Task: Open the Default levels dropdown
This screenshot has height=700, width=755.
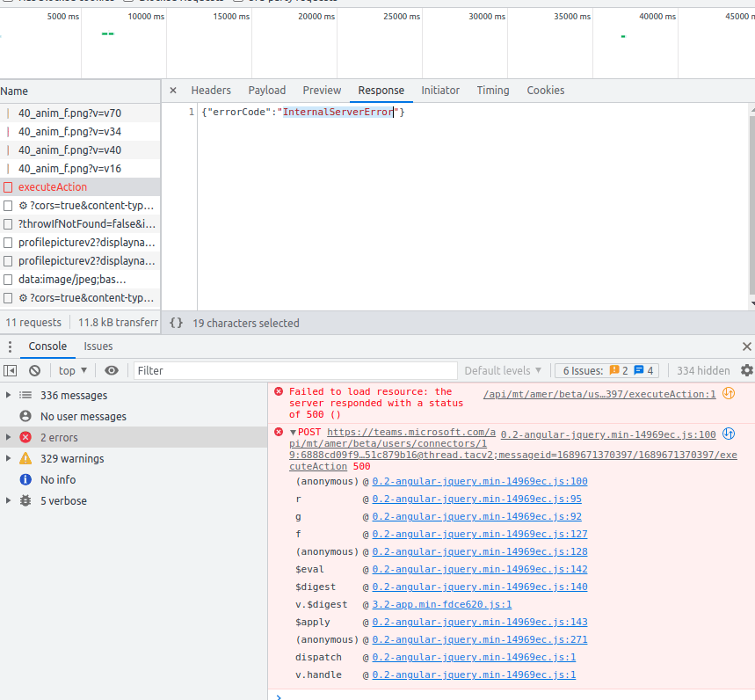Action: coord(503,370)
